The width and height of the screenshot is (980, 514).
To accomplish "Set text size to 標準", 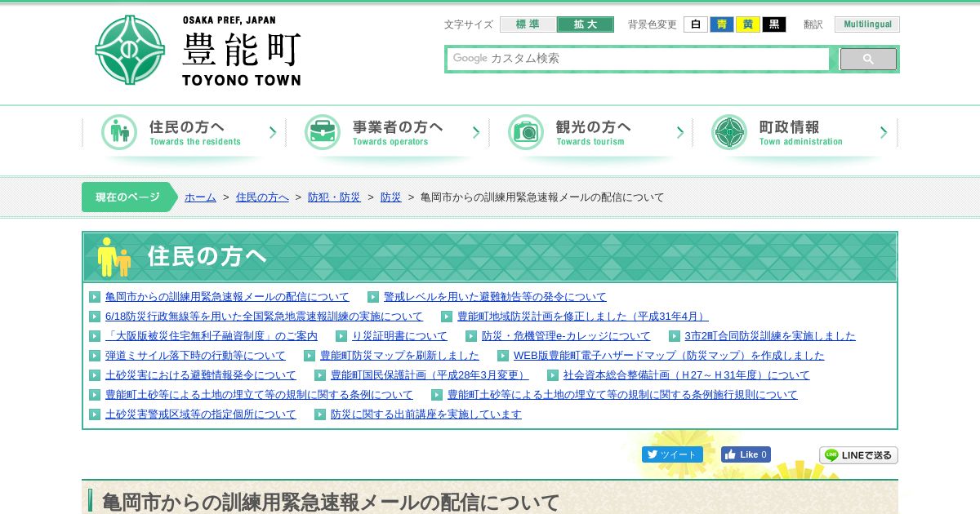I will 528,24.
